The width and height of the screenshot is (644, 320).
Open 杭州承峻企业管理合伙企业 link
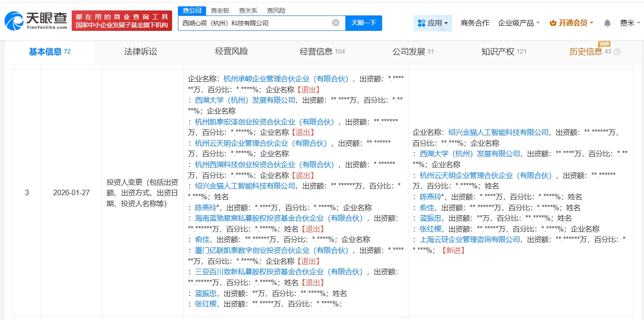[286, 79]
